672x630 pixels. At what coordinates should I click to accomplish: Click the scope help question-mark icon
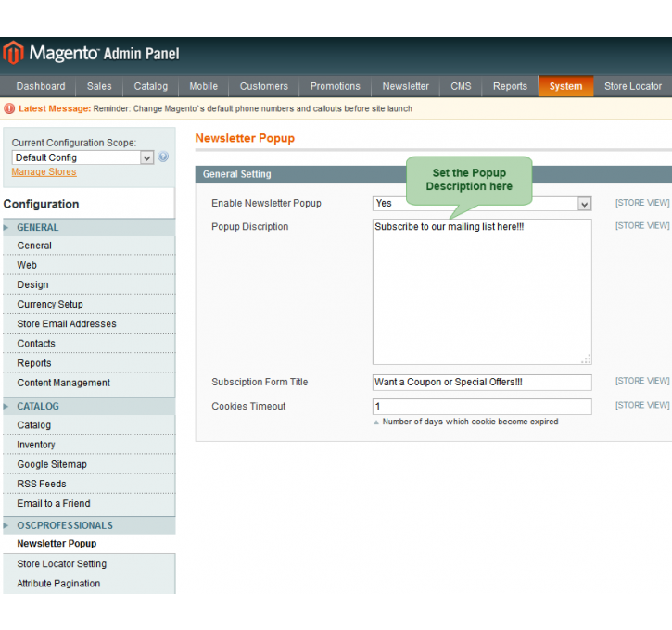click(163, 157)
